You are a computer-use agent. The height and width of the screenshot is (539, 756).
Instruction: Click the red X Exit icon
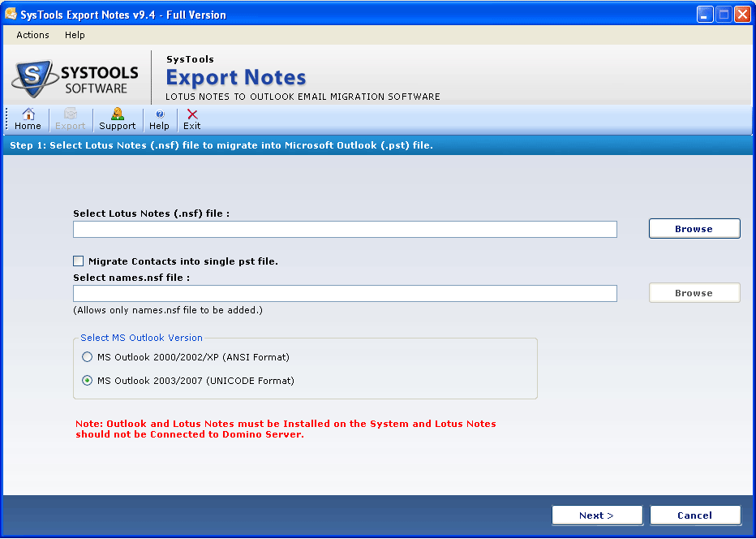coord(192,119)
